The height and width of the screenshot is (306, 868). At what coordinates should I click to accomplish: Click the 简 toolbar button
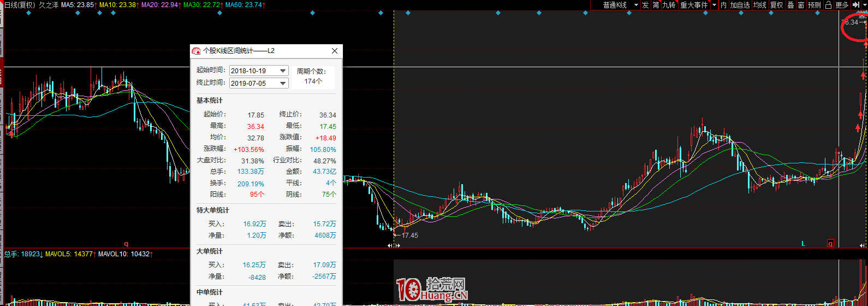[656, 5]
